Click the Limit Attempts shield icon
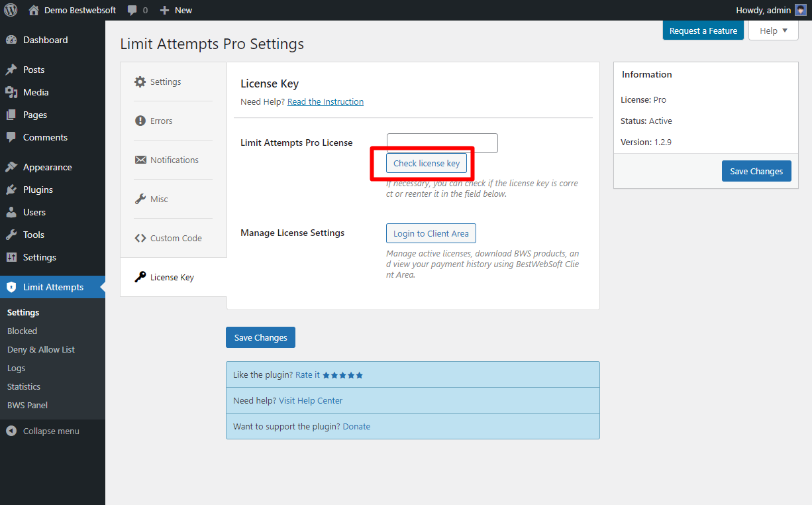Screen dimensions: 812x505 coord(11,287)
